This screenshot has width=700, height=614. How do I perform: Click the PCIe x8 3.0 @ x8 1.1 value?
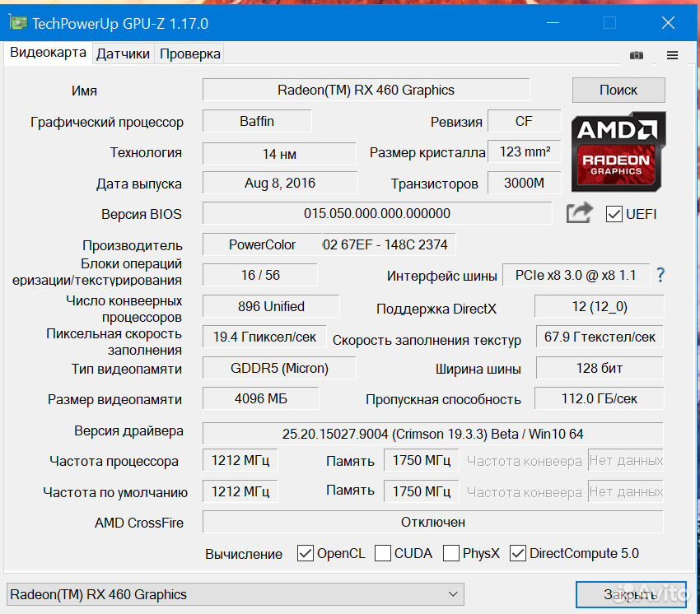576,275
